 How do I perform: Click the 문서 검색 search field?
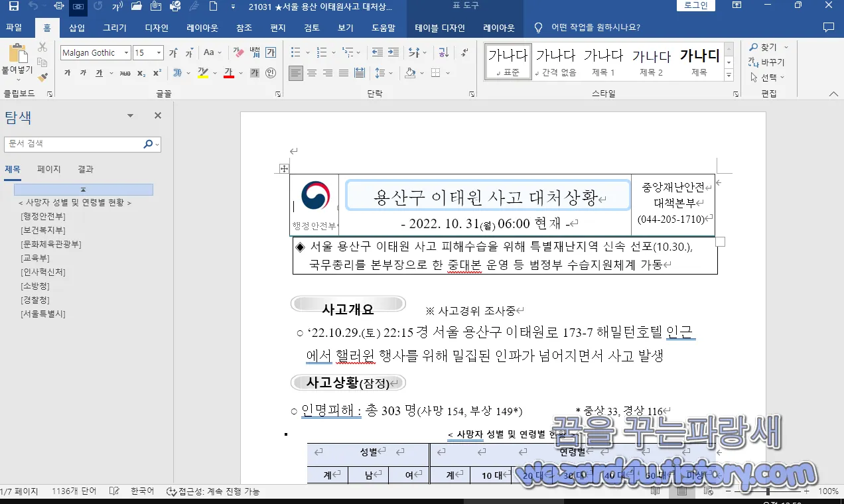pos(73,144)
